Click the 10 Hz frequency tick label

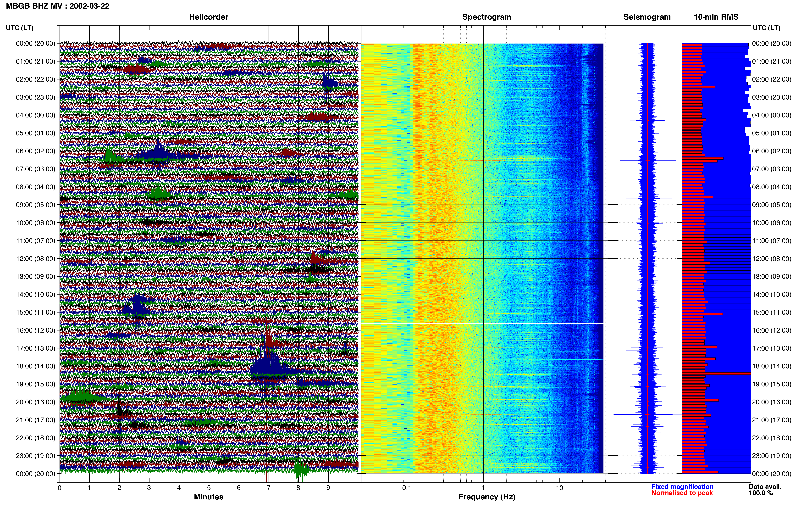tap(559, 487)
